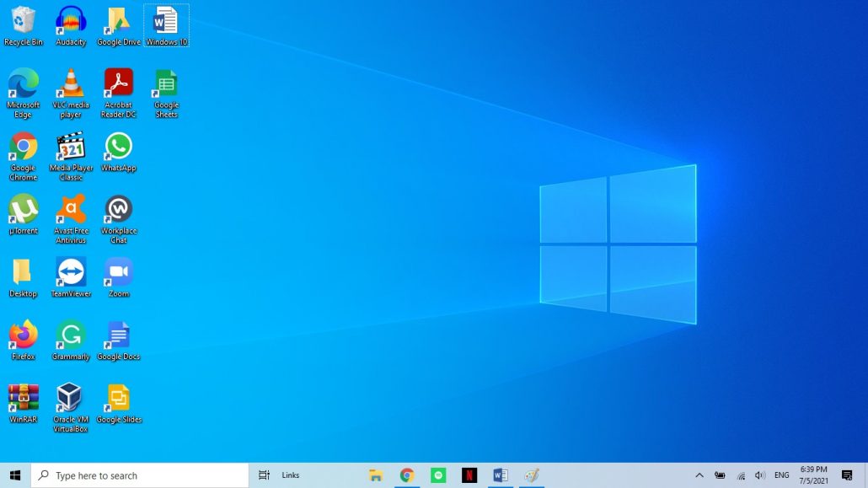The image size is (868, 488).
Task: Open the volume control slider
Action: pos(759,475)
